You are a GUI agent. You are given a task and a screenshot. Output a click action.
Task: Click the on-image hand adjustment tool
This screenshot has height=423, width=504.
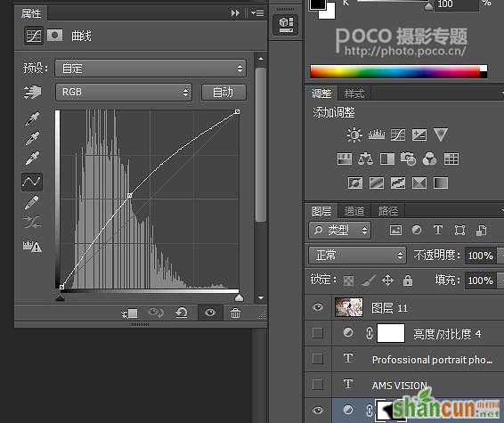pyautogui.click(x=32, y=93)
